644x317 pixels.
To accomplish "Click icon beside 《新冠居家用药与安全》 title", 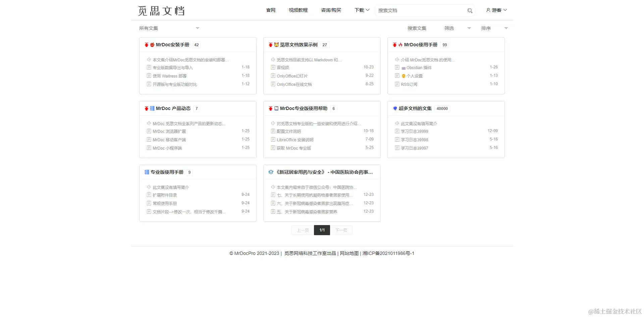I will (x=271, y=172).
